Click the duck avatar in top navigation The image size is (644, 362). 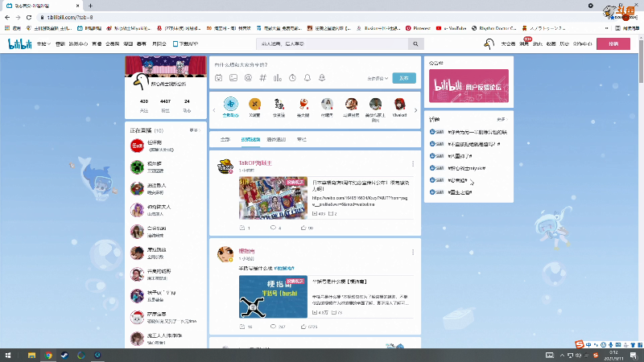tap(489, 44)
